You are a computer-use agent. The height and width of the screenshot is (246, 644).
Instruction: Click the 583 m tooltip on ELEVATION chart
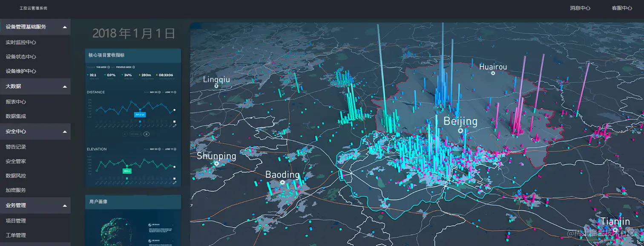click(127, 171)
